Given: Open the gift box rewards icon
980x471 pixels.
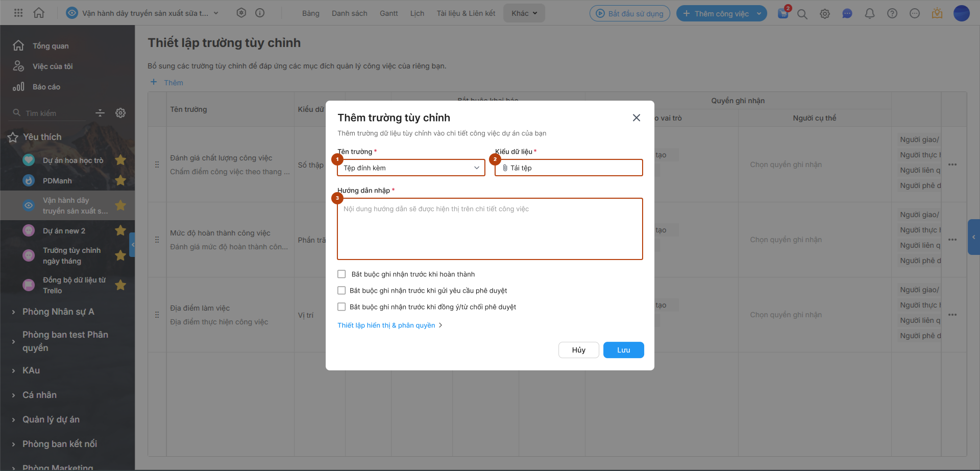Looking at the screenshot, I should click(x=937, y=14).
